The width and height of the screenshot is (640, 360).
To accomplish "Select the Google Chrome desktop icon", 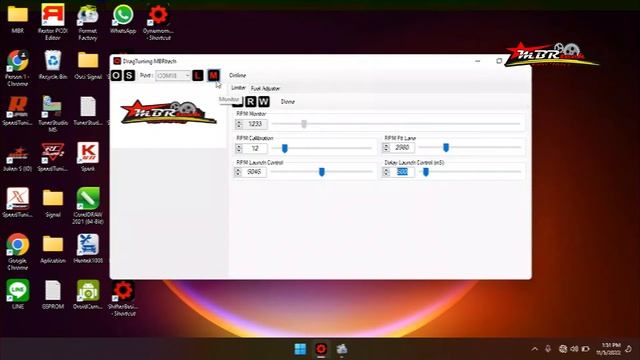I will [x=18, y=252].
